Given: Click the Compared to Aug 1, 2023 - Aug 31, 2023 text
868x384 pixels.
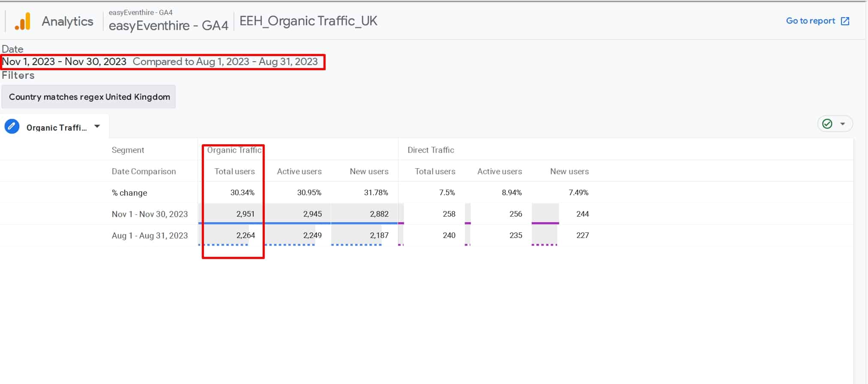Looking at the screenshot, I should (225, 62).
